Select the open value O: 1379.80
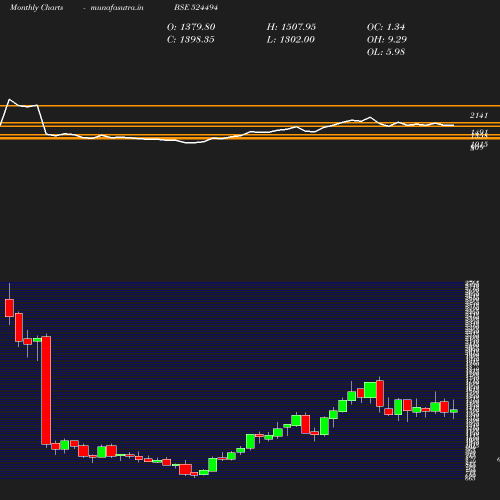Image resolution: width=500 pixels, height=500 pixels. [x=191, y=27]
